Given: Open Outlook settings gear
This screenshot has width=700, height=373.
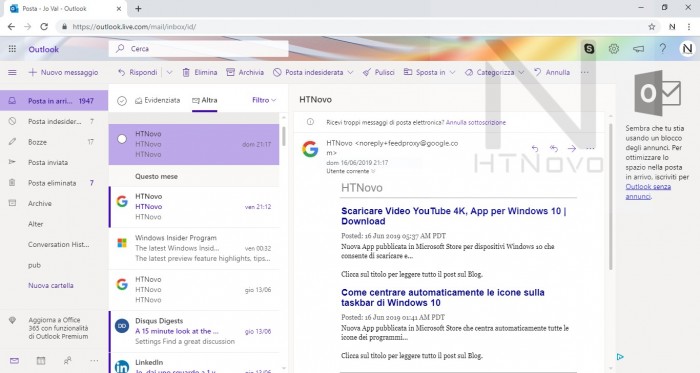Looking at the screenshot, I should (614, 49).
